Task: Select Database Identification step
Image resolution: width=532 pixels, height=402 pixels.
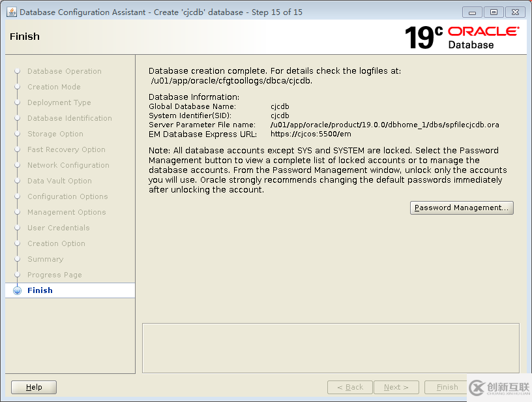Action: click(x=70, y=118)
